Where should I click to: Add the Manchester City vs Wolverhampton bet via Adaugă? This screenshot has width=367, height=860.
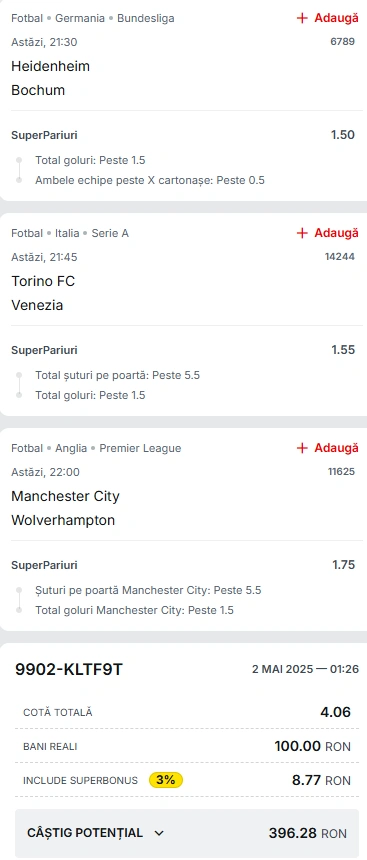click(327, 448)
